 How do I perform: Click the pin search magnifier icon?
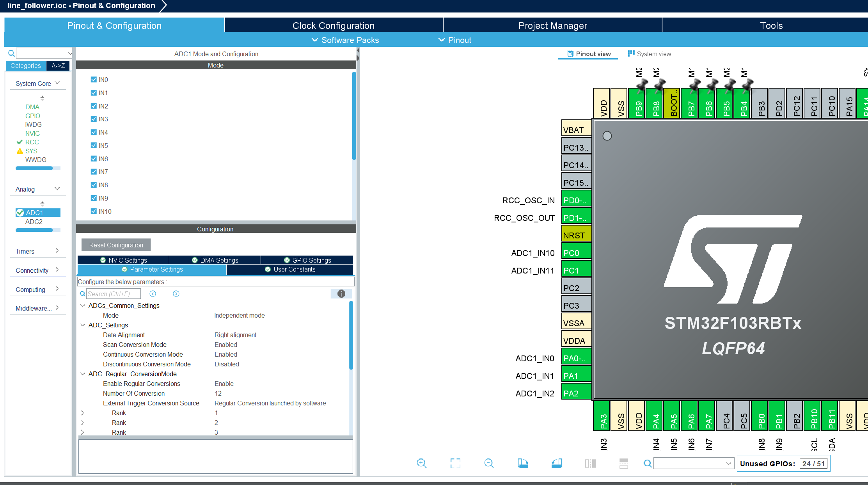(648, 464)
